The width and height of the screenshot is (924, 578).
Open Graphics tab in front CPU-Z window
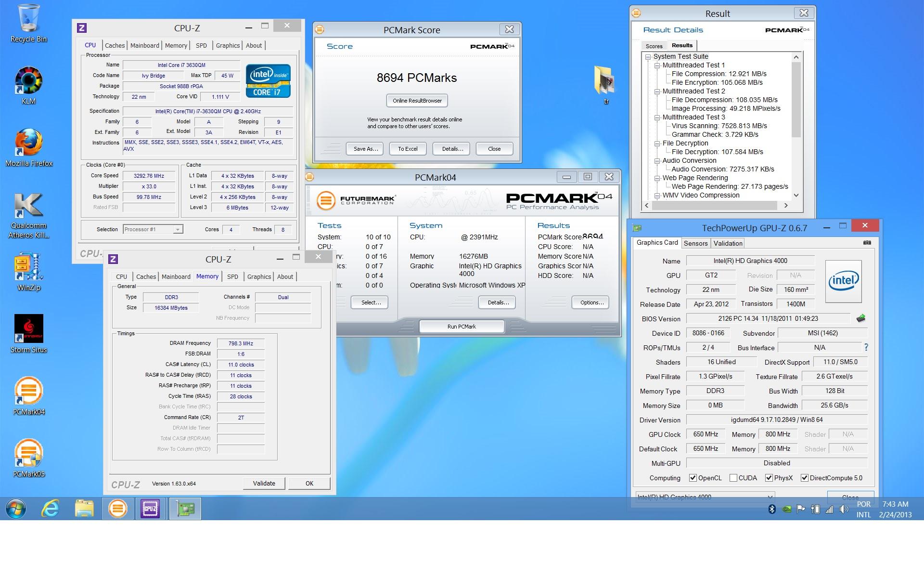pos(259,276)
